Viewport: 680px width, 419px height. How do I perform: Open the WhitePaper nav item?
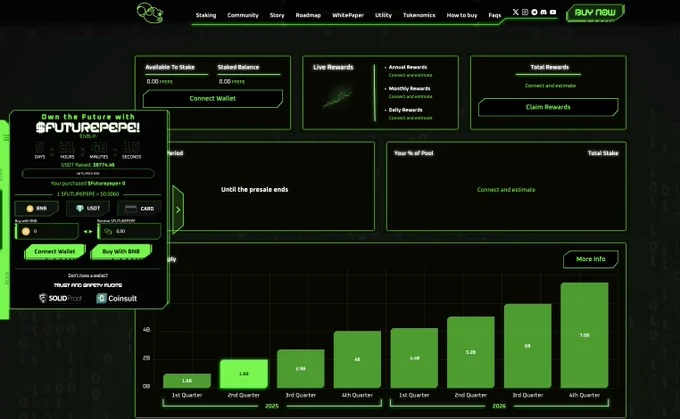pyautogui.click(x=348, y=15)
